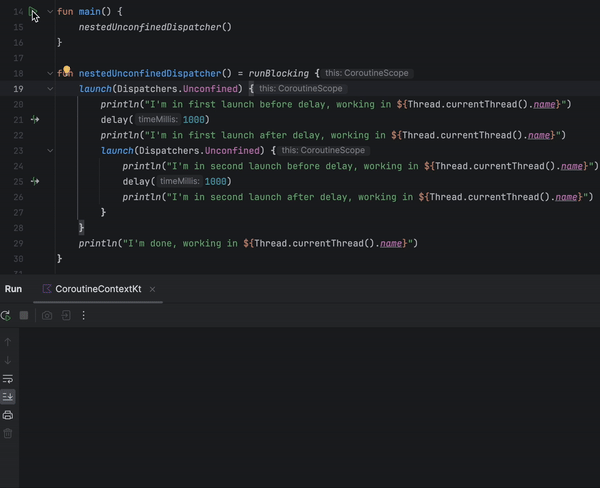Viewport: 600px width, 488px height.
Task: Fold the nested launch block on line 23
Action: click(50, 151)
